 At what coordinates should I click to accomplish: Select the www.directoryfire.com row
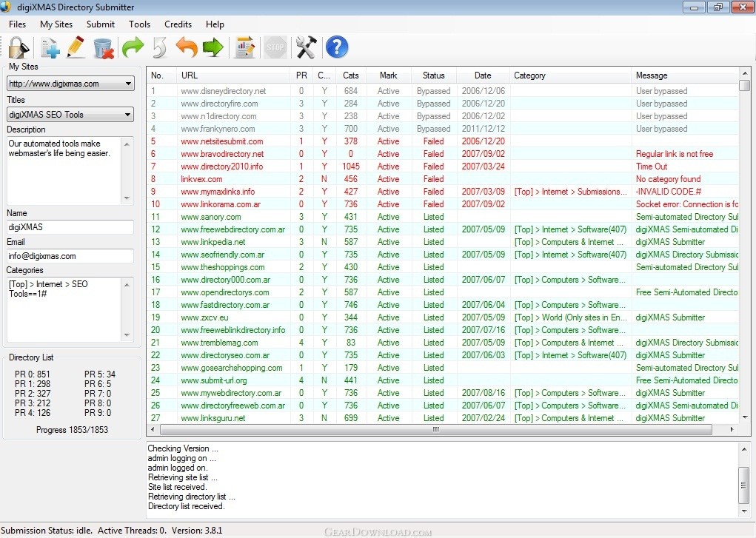pyautogui.click(x=443, y=103)
